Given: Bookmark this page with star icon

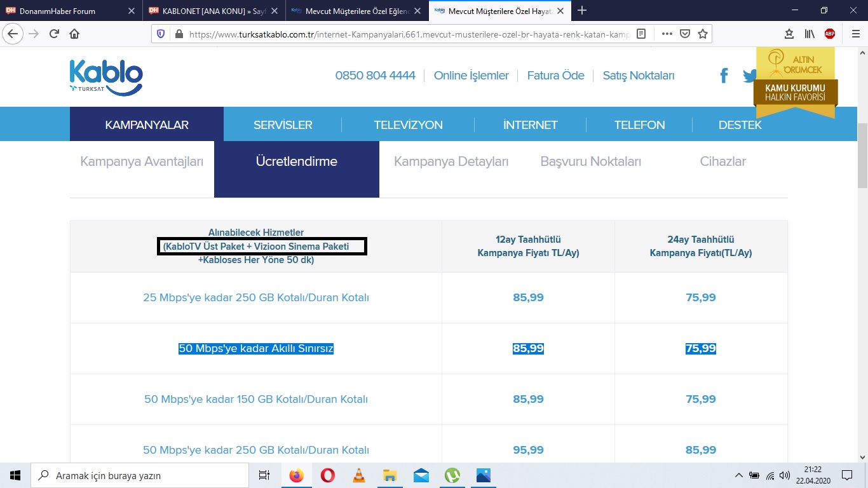Looking at the screenshot, I should pyautogui.click(x=702, y=34).
